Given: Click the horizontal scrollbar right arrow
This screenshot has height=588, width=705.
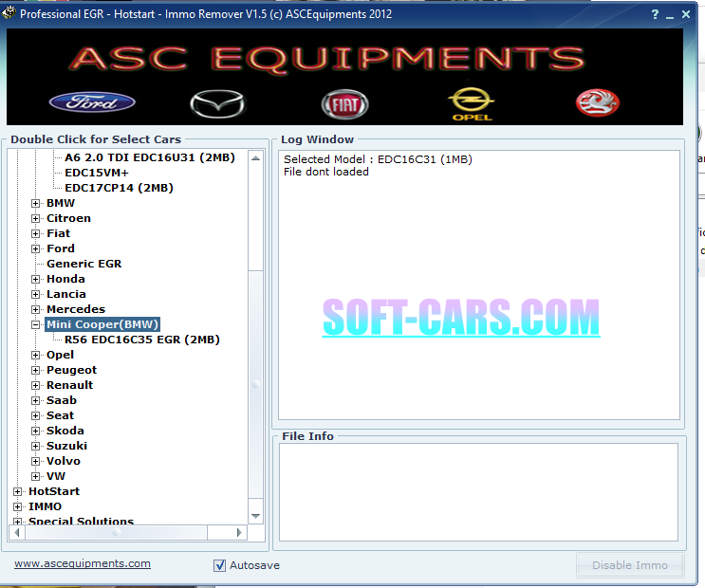Looking at the screenshot, I should pyautogui.click(x=239, y=533).
